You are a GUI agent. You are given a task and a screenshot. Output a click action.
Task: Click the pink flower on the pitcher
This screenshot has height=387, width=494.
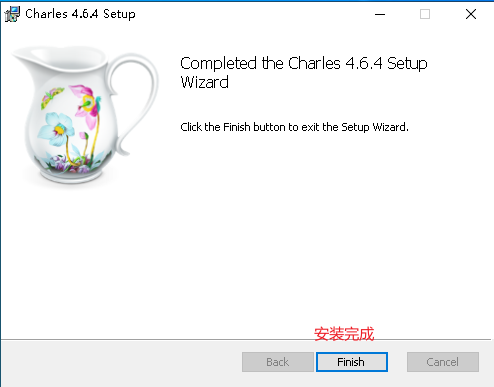click(86, 103)
